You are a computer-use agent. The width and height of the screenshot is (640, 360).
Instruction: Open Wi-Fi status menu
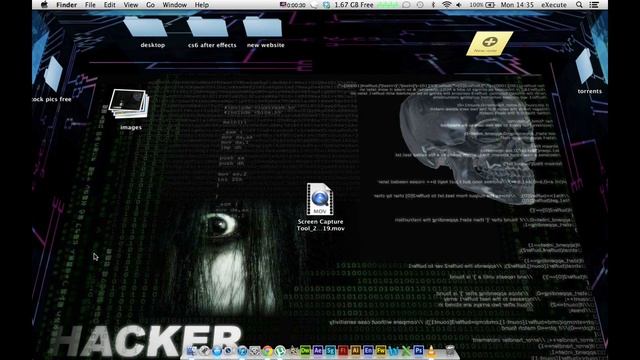pos(447,5)
